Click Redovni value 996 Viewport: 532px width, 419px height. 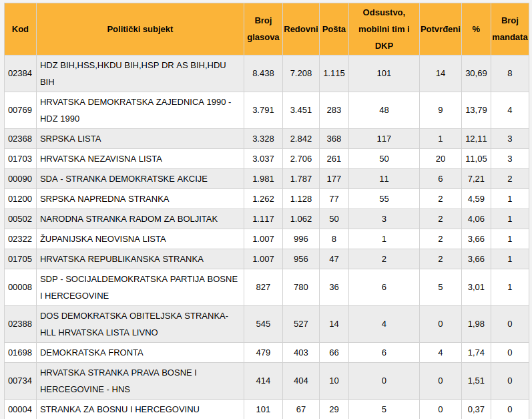click(x=300, y=239)
